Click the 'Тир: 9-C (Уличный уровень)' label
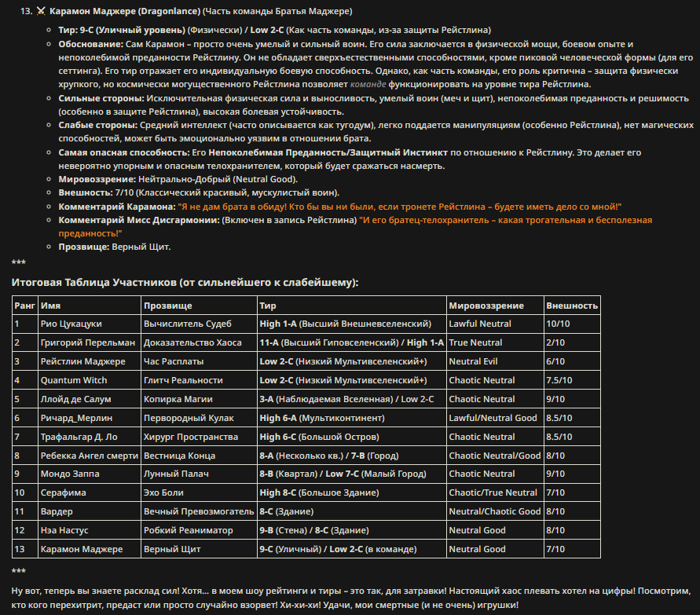The width and height of the screenshot is (700, 615). pos(122,30)
